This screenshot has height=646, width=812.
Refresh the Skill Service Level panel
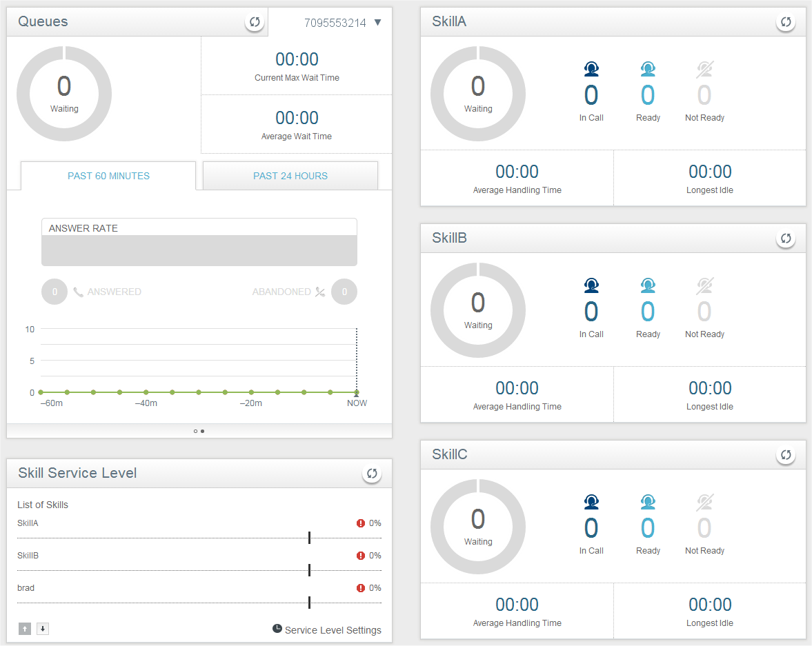click(372, 474)
